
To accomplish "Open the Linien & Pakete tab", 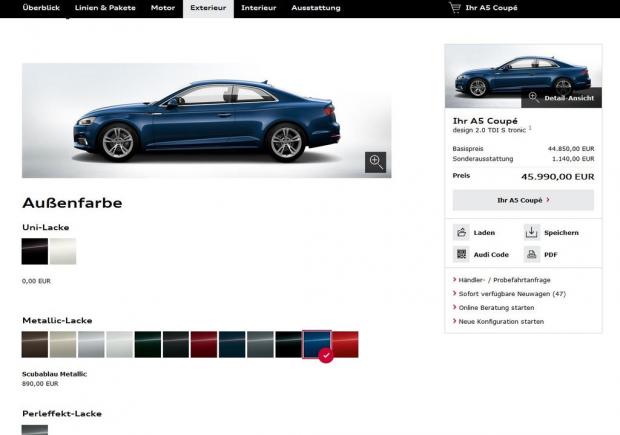I will [106, 8].
